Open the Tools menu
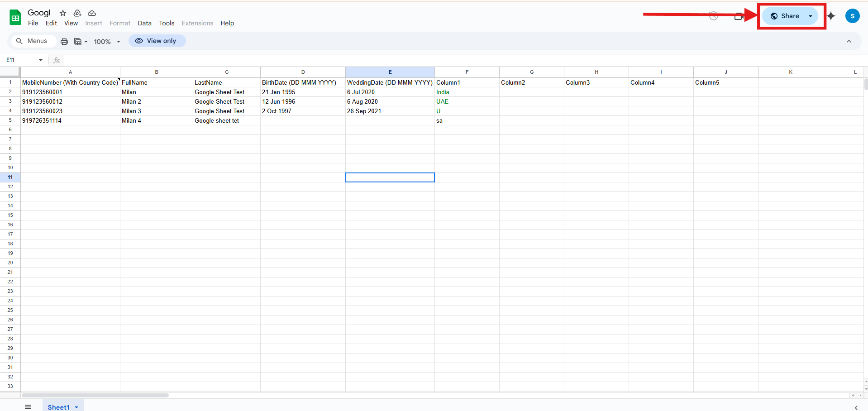The width and height of the screenshot is (868, 411). click(167, 23)
